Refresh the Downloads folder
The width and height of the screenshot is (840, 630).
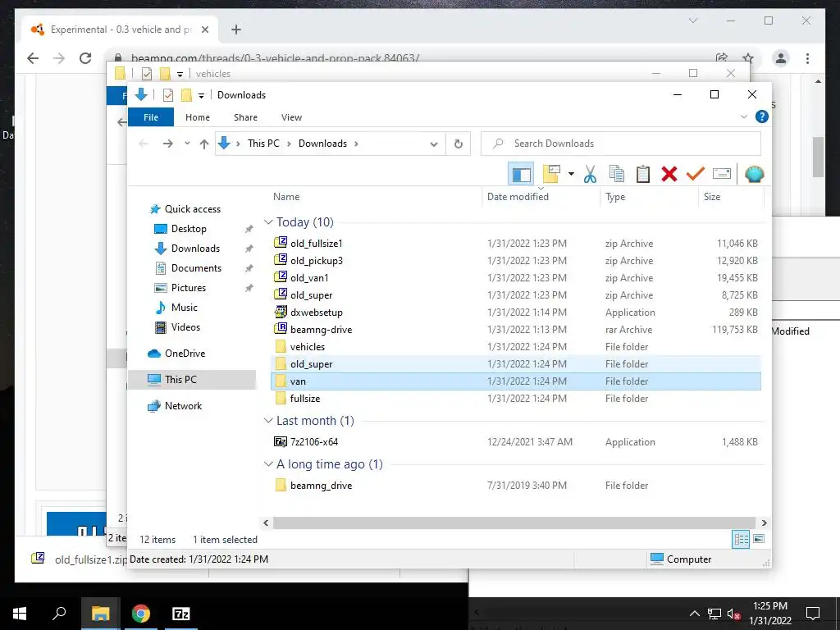point(458,144)
